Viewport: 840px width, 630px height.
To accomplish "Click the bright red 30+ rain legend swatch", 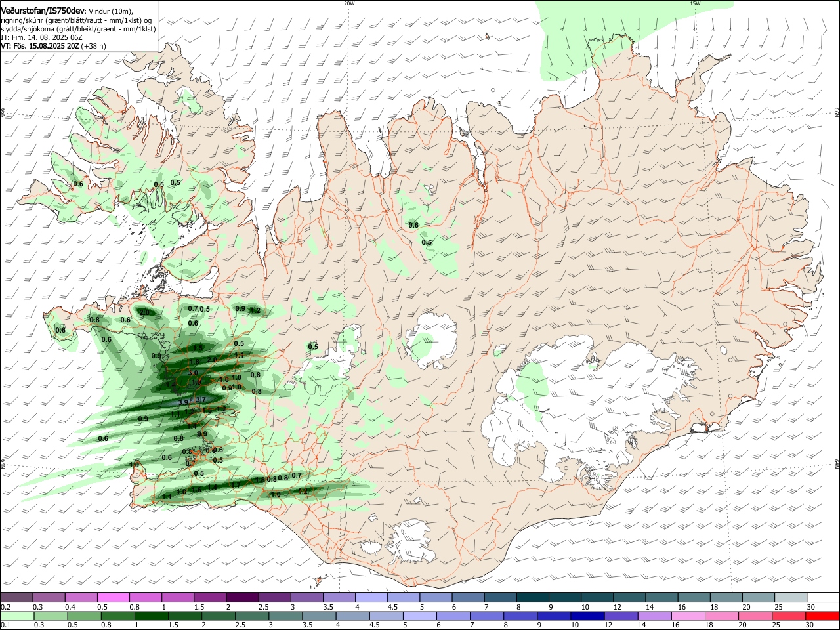I will (x=822, y=616).
